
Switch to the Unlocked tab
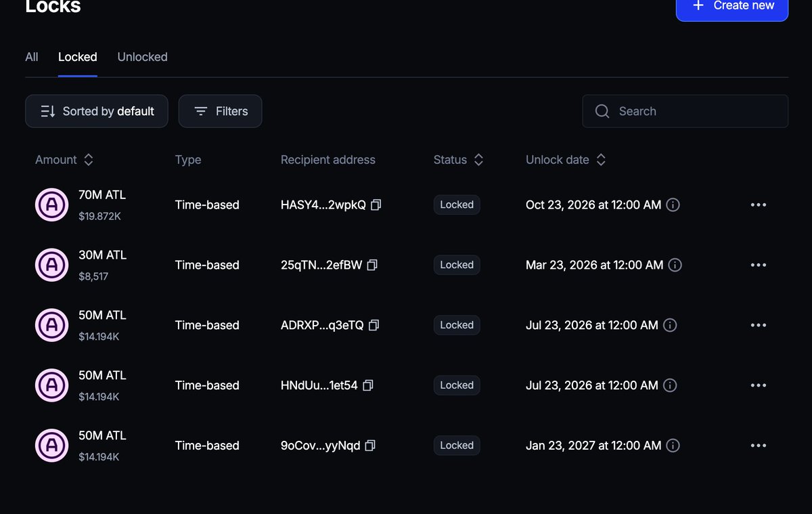143,57
